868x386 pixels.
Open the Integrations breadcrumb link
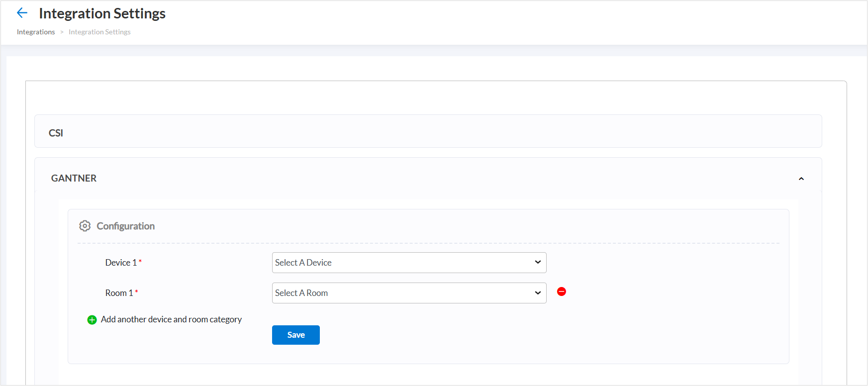pos(36,32)
